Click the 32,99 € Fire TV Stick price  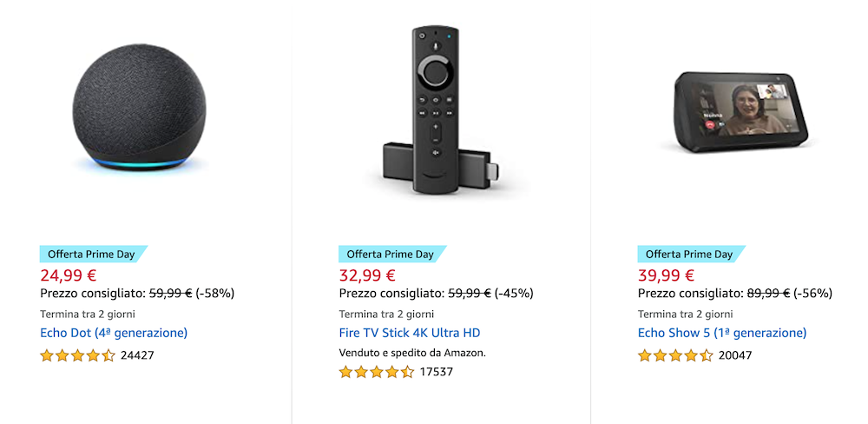[367, 275]
